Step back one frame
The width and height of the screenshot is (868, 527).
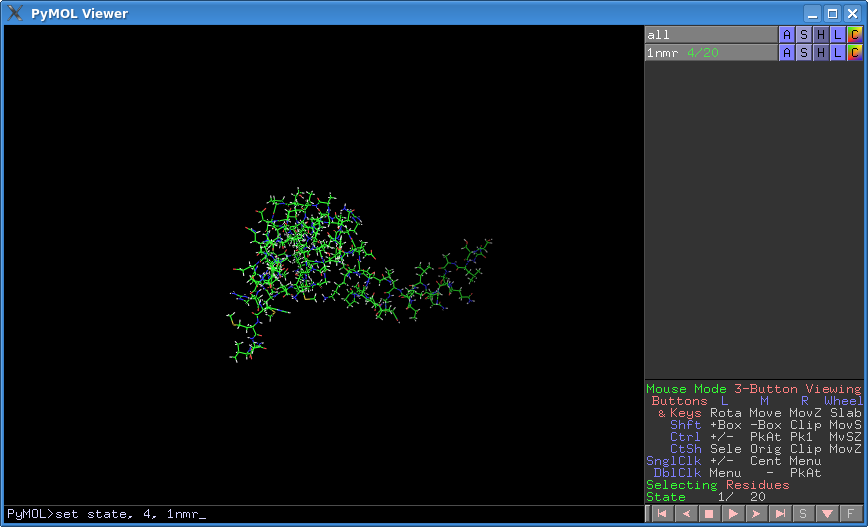685,514
